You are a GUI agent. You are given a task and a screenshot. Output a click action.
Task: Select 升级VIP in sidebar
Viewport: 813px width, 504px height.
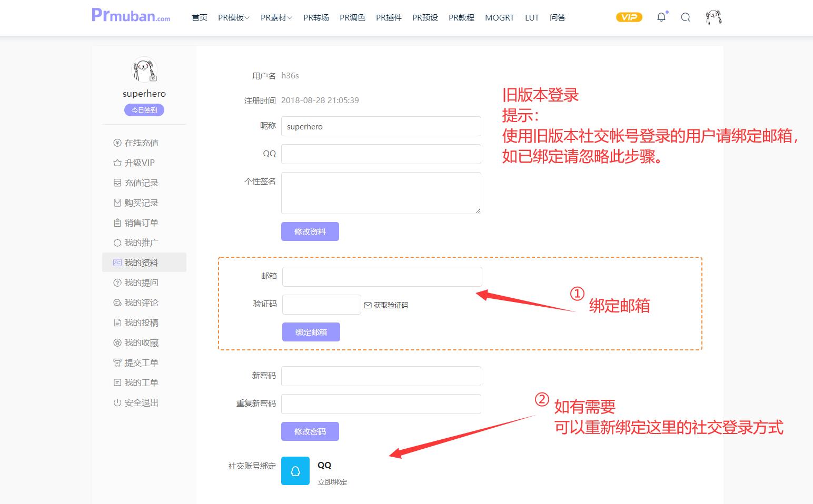(x=139, y=163)
